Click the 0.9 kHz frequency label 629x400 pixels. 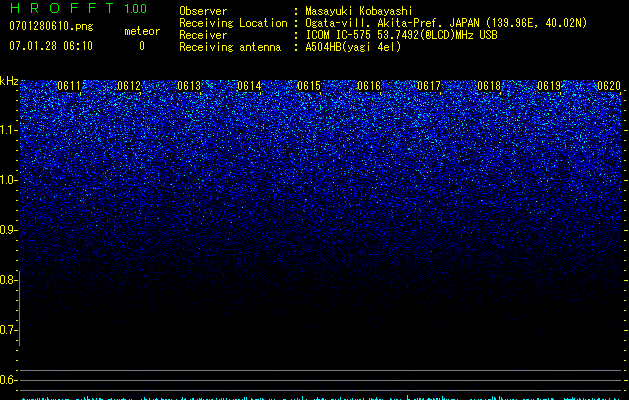(x=8, y=230)
